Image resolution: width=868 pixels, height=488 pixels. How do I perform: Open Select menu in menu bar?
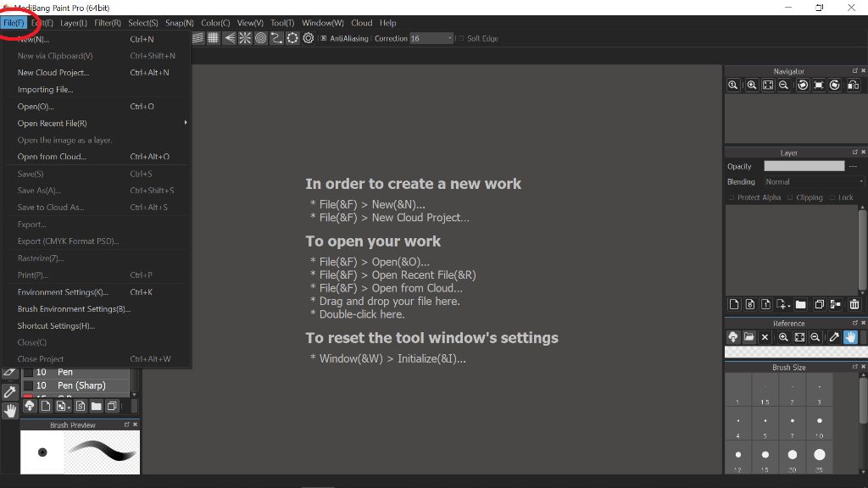[x=142, y=23]
